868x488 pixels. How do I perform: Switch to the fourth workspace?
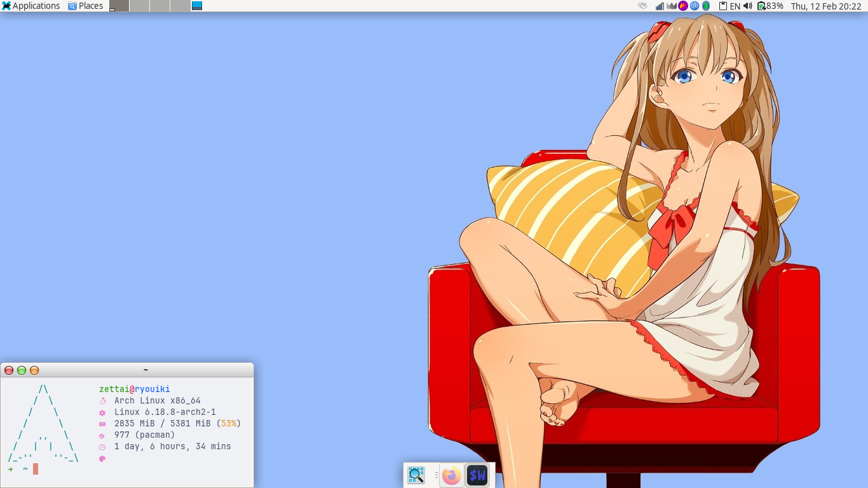(180, 6)
